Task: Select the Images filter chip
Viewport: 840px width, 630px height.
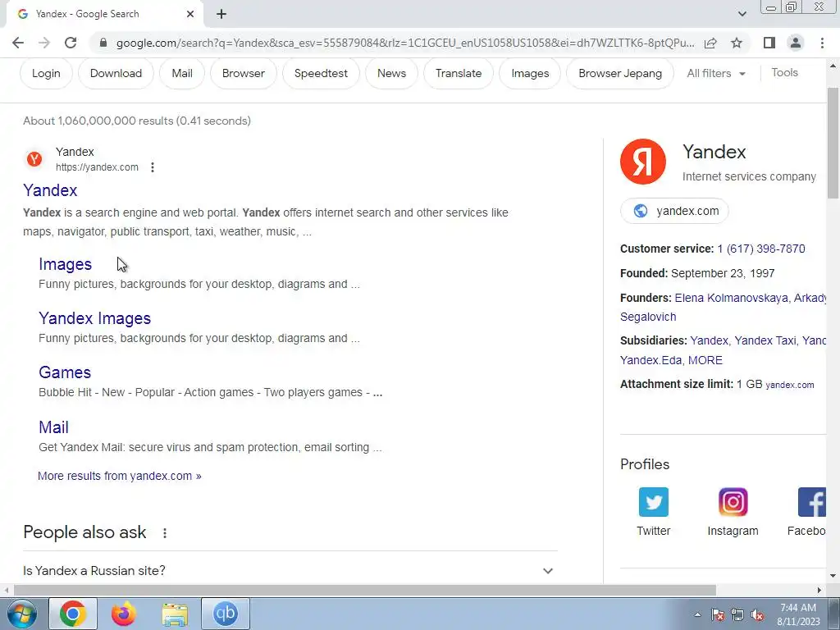Action: pos(530,73)
